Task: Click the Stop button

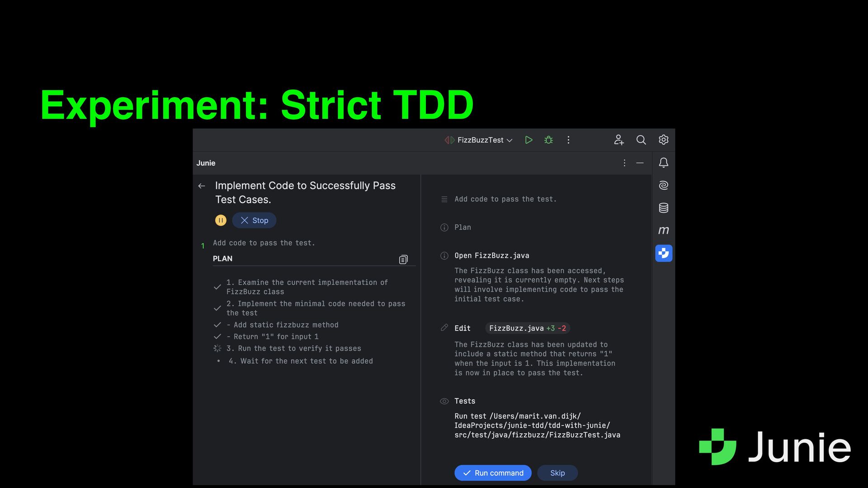Action: pyautogui.click(x=254, y=221)
